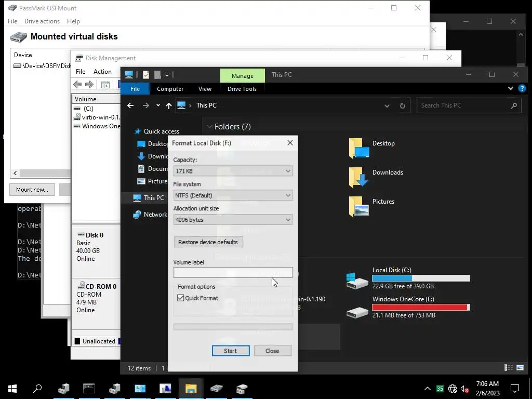This screenshot has width=532, height=399.
Task: Open the notification center icon
Action: pos(515,389)
